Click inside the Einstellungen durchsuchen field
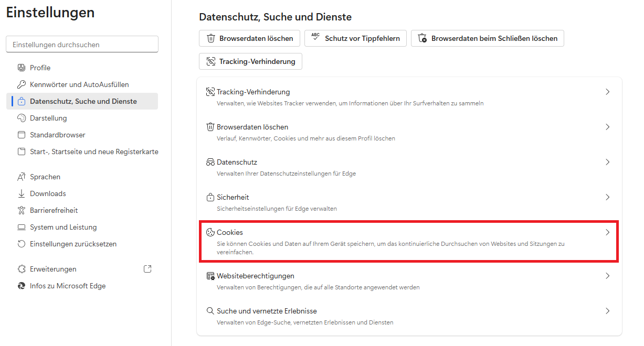 (82, 44)
